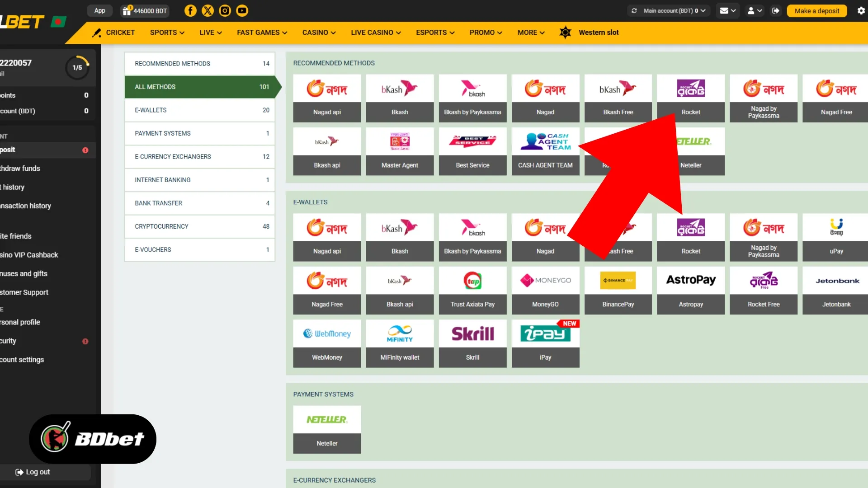
Task: Choose the new iPay wallet
Action: point(545,343)
